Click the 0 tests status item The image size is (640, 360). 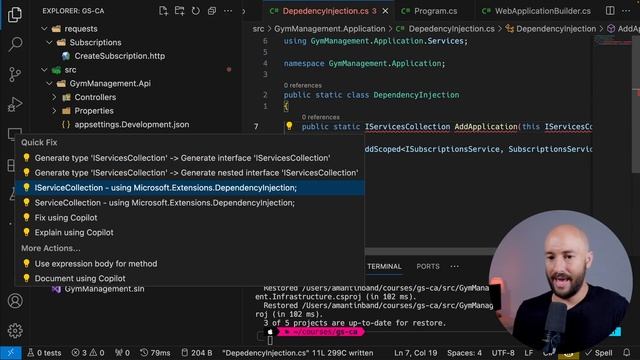pos(44,353)
